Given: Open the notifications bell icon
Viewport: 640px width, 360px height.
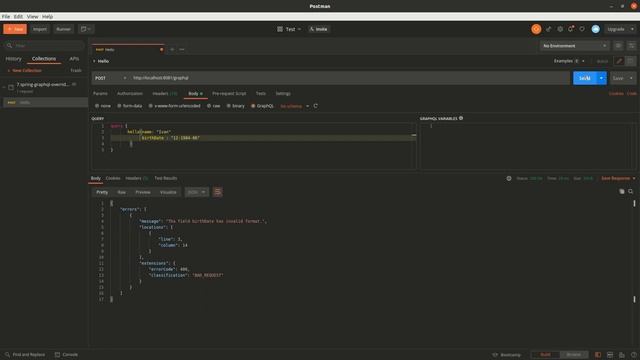Looking at the screenshot, I should pos(571,29).
